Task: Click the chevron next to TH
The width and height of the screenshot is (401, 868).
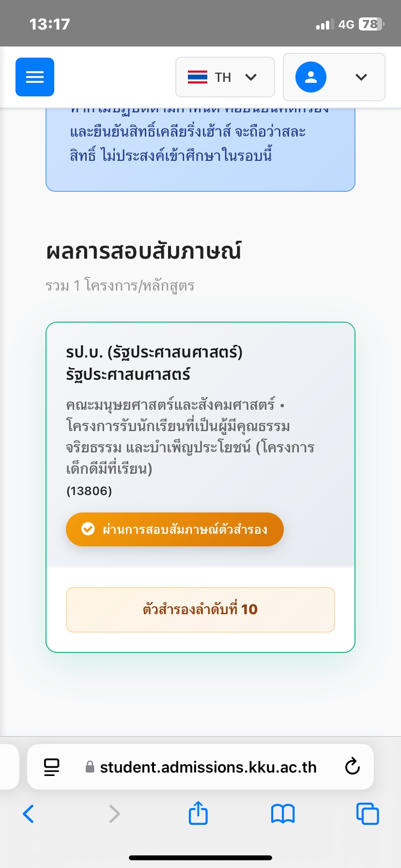Action: [x=251, y=77]
